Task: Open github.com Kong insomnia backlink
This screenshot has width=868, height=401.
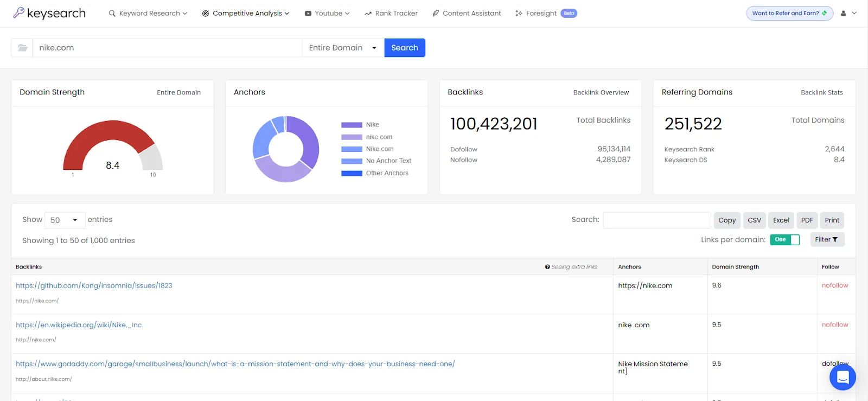Action: pos(94,285)
